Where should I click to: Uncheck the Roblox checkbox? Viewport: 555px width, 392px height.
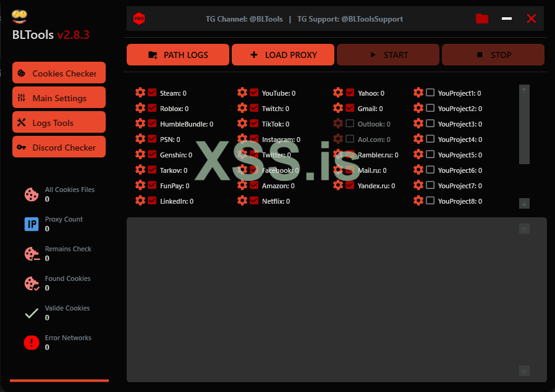(152, 108)
